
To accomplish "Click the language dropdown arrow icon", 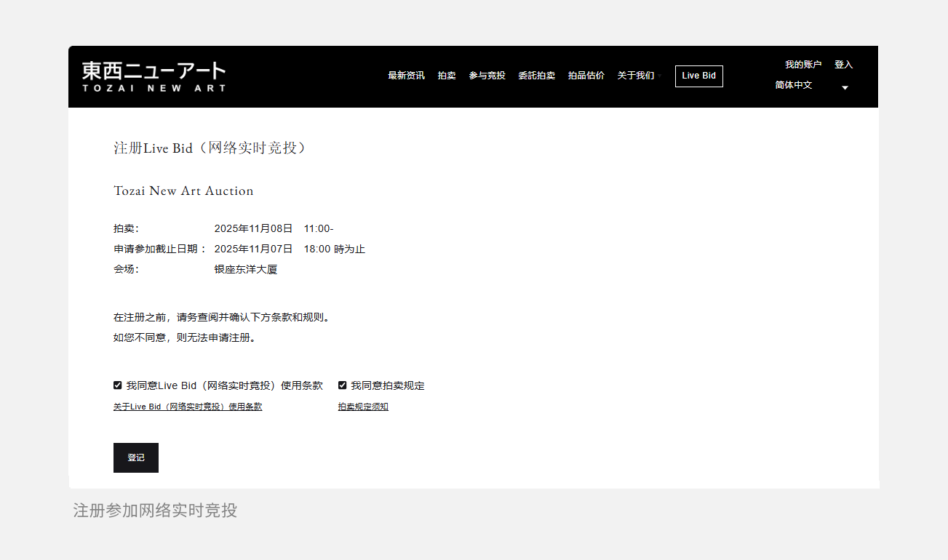I will [x=845, y=88].
